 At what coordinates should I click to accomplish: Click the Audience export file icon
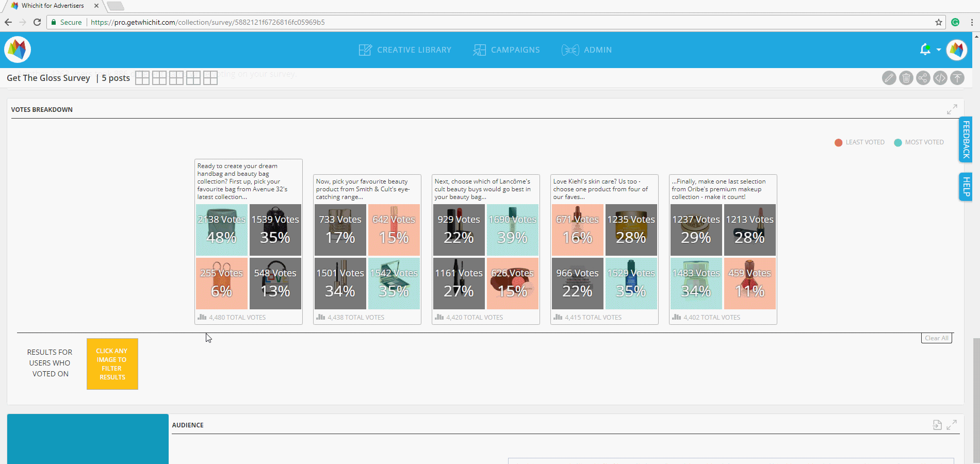(x=937, y=425)
